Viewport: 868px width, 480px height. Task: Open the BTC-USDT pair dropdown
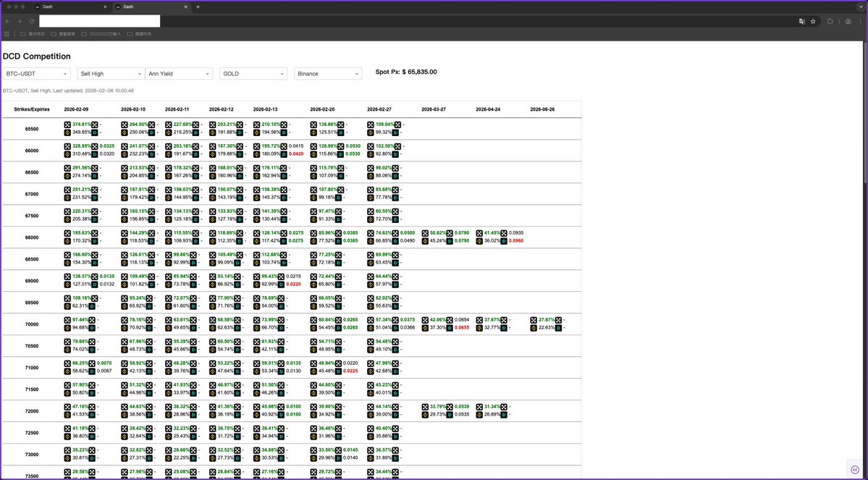click(x=37, y=74)
